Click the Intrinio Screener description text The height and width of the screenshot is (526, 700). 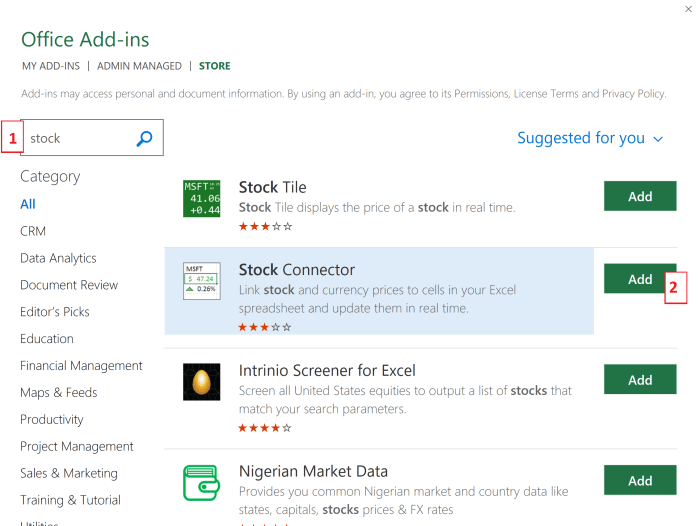coord(405,400)
